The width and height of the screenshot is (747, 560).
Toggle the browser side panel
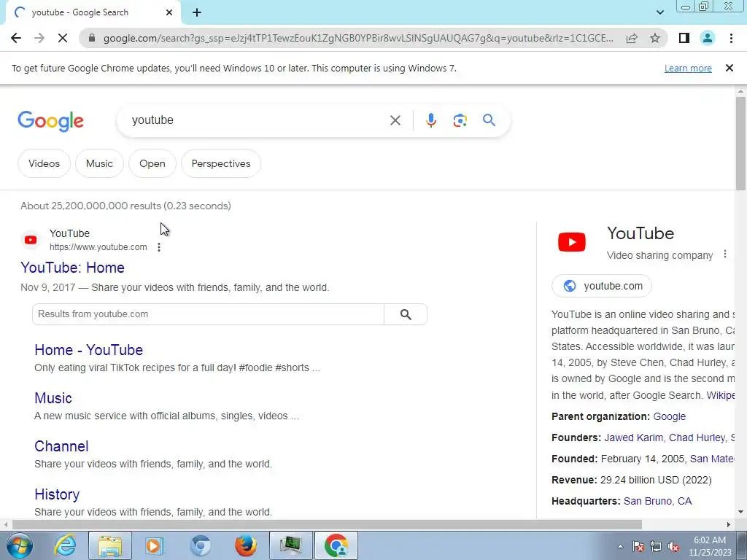click(x=684, y=38)
